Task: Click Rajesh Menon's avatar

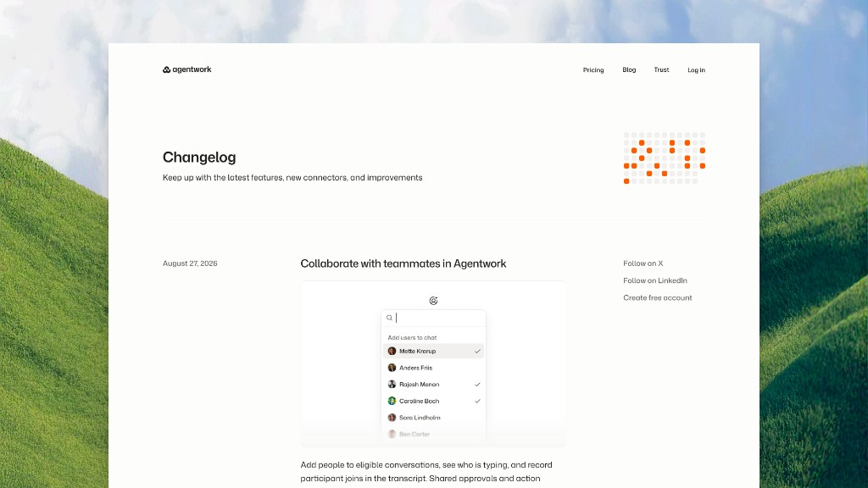Action: (x=392, y=385)
